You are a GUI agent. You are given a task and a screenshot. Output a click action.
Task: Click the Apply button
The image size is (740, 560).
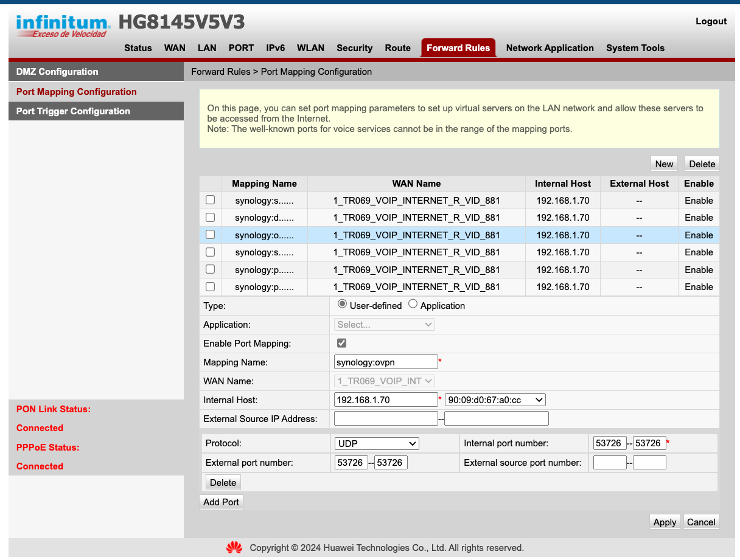click(665, 522)
